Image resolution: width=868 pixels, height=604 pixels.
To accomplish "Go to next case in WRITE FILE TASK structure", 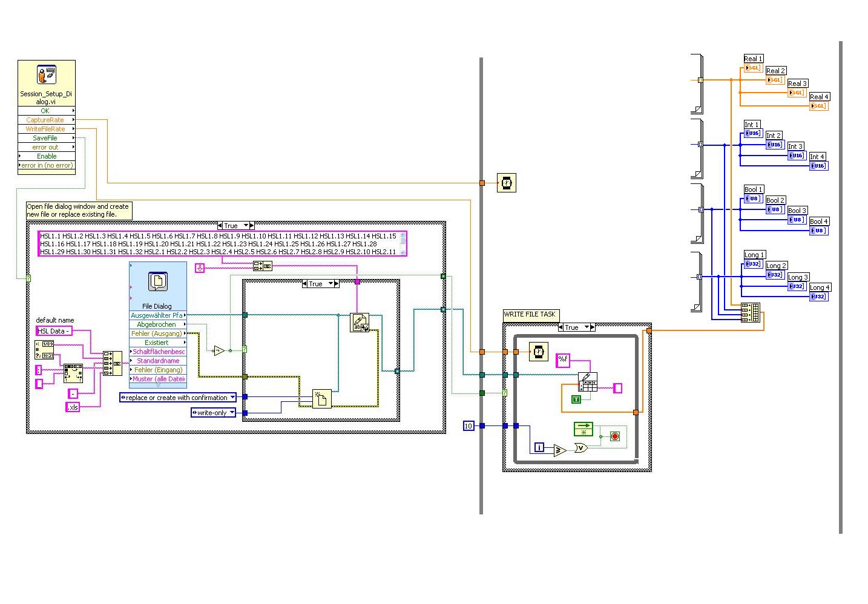I will [593, 327].
